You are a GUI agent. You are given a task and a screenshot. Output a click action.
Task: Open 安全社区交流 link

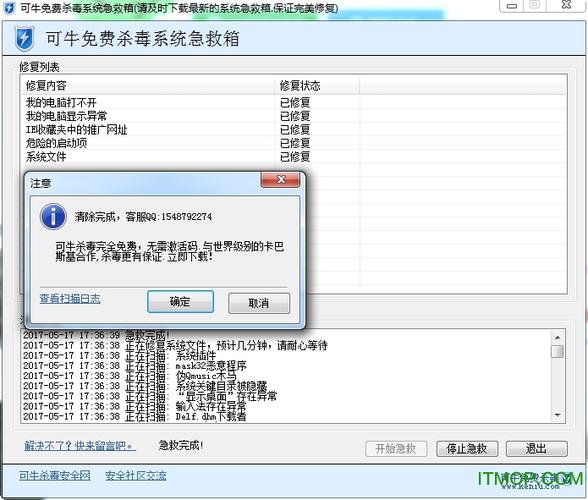pyautogui.click(x=136, y=476)
